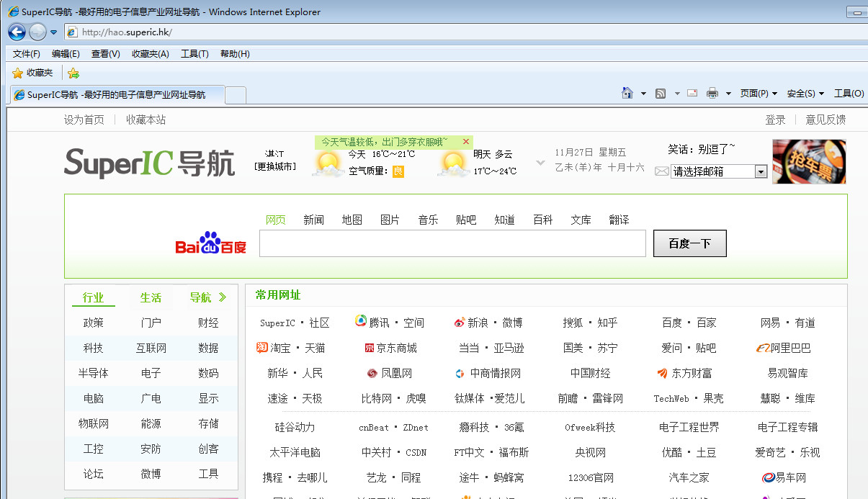Open 中商情报网 via its globe icon
This screenshot has height=499, width=868.
coord(460,373)
